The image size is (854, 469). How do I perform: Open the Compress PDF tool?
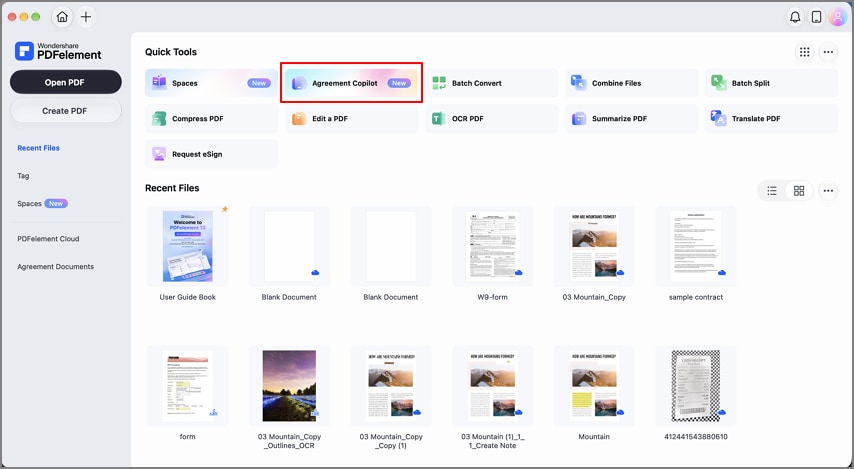(211, 118)
